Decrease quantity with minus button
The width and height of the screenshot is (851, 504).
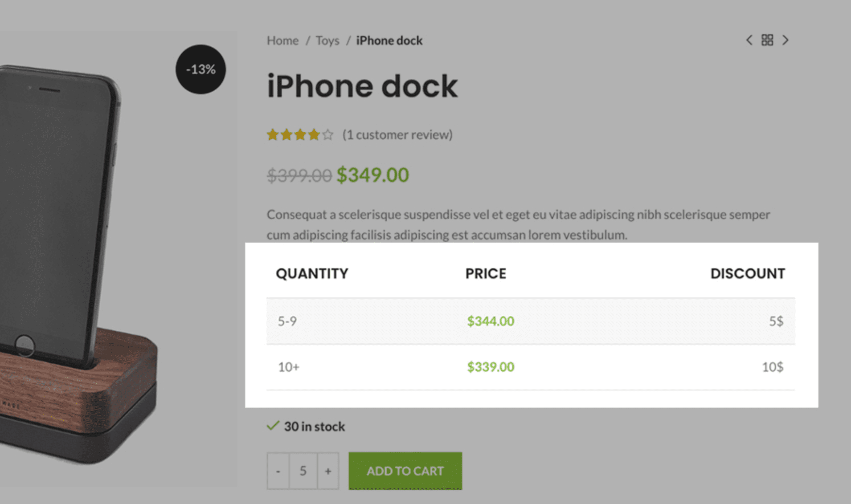click(278, 471)
